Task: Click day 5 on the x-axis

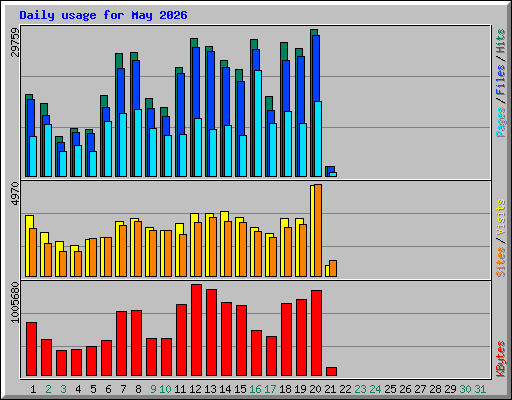Action: point(93,389)
